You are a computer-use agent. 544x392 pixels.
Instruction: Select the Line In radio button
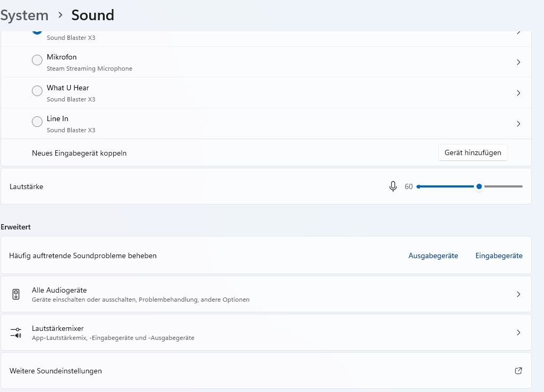(x=37, y=122)
